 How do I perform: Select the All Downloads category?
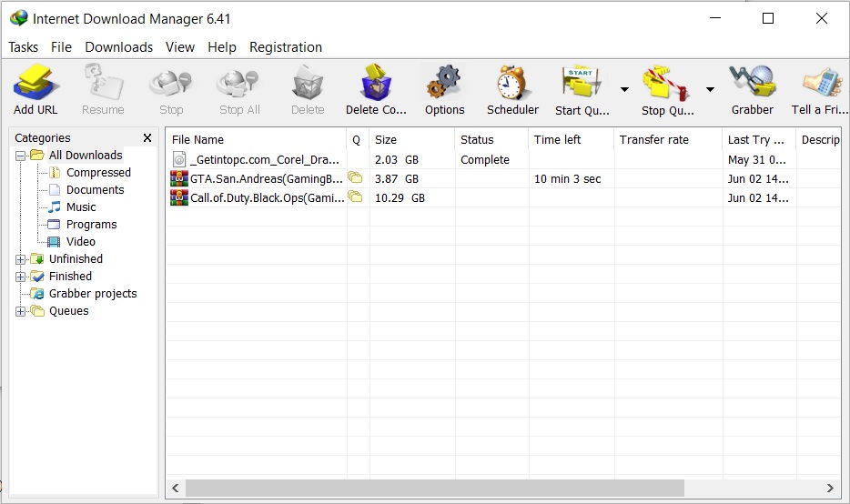tap(86, 155)
